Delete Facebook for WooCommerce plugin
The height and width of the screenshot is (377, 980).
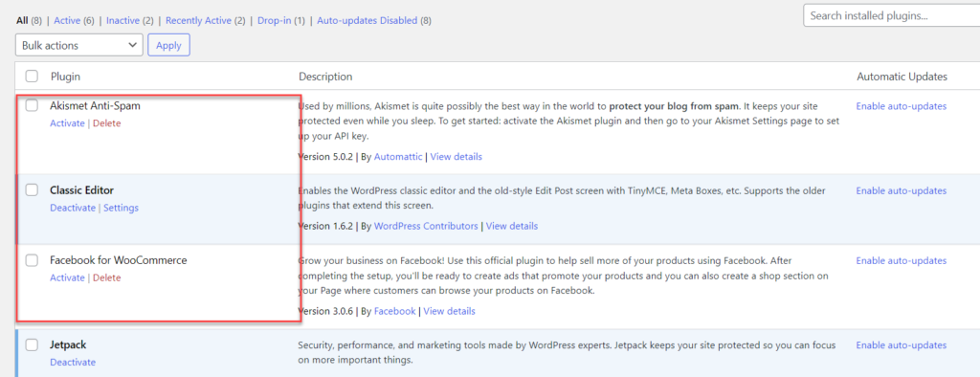click(x=107, y=277)
